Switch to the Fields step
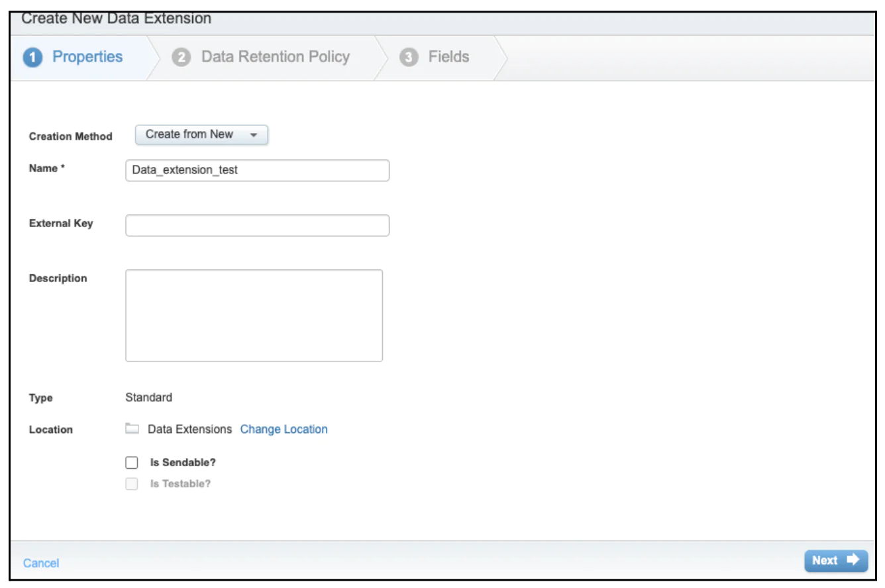The width and height of the screenshot is (885, 588). [448, 57]
